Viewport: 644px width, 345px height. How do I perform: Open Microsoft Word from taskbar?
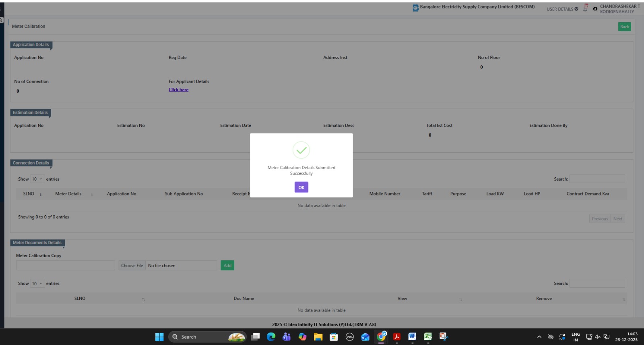pos(412,337)
